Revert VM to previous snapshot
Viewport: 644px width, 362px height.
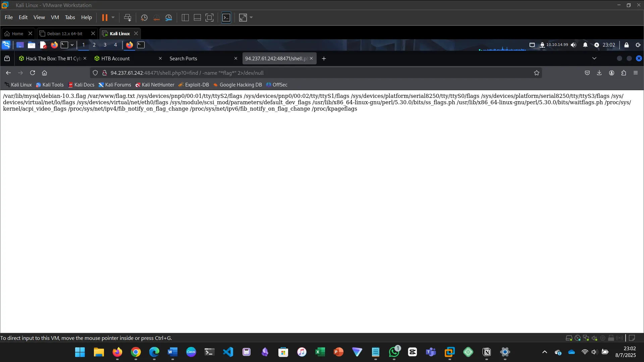coord(156,17)
